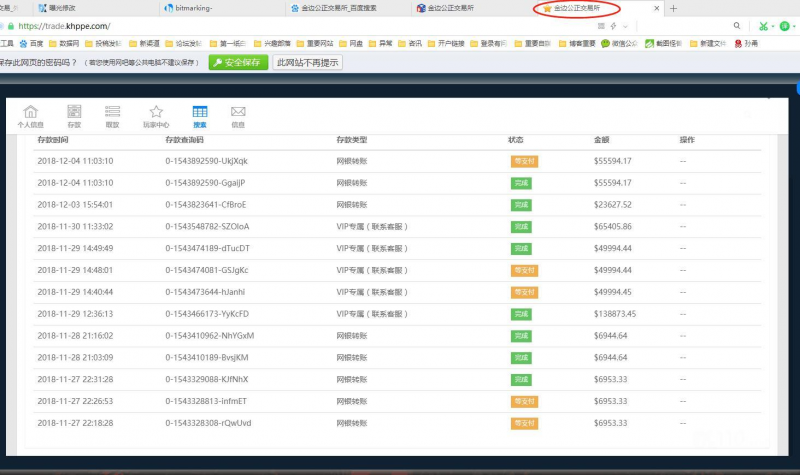The height and width of the screenshot is (475, 800).
Task: Click the 此网站不再提示 button
Action: coord(308,62)
